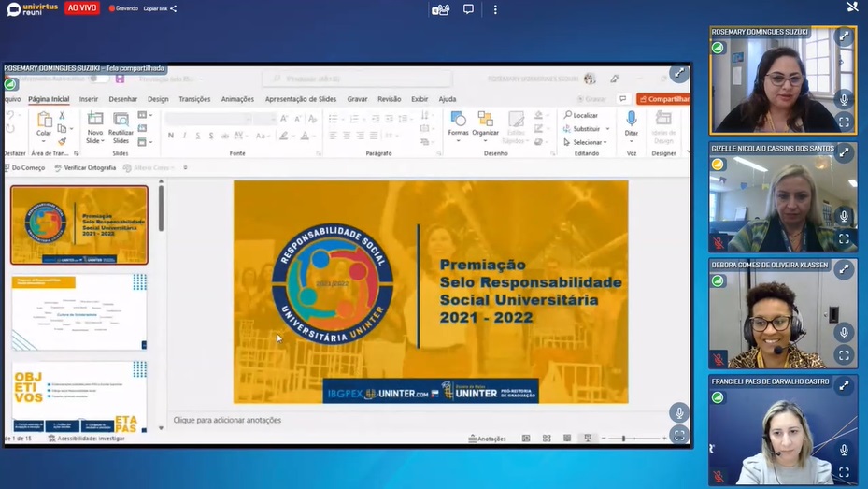Switch to the Transições tab

(194, 99)
